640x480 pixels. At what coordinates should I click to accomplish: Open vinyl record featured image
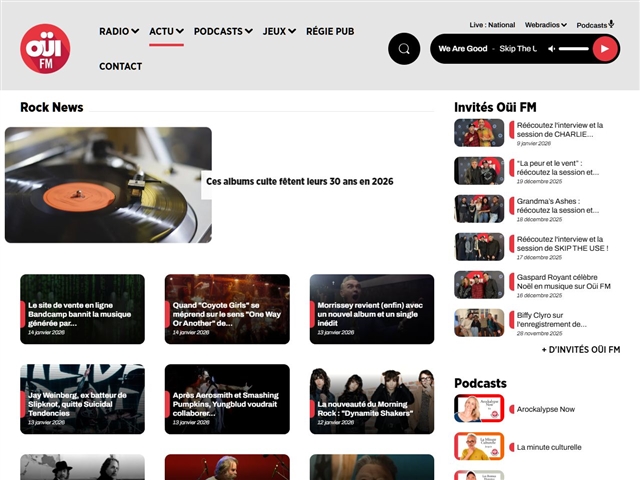108,185
